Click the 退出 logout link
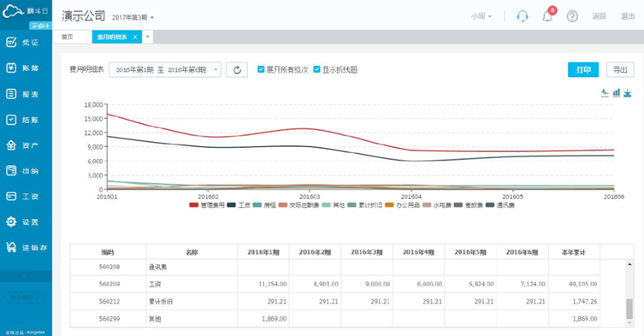Image resolution: width=644 pixels, height=336 pixels. [628, 16]
